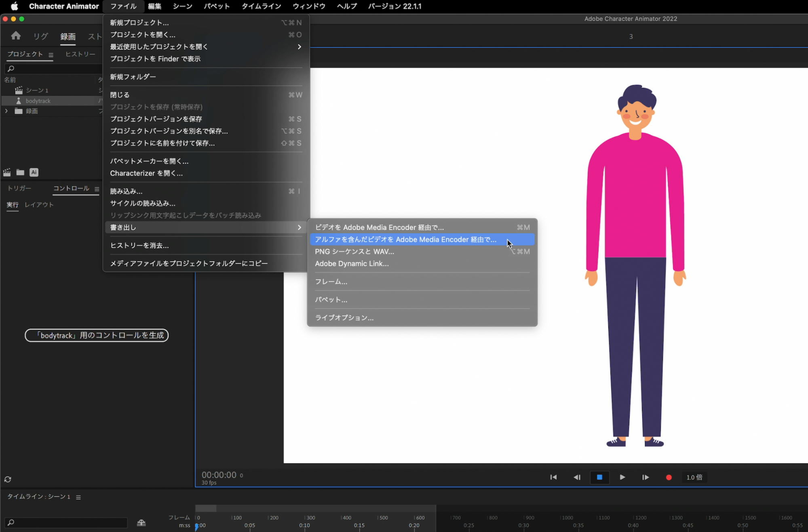Open the タイムライン panel menu icon

pyautogui.click(x=78, y=497)
